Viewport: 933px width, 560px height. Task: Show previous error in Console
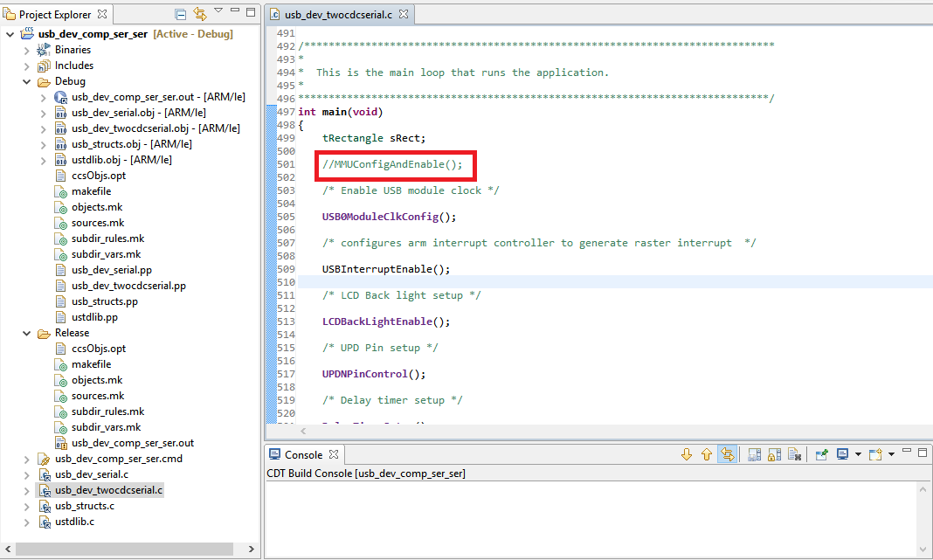click(706, 454)
